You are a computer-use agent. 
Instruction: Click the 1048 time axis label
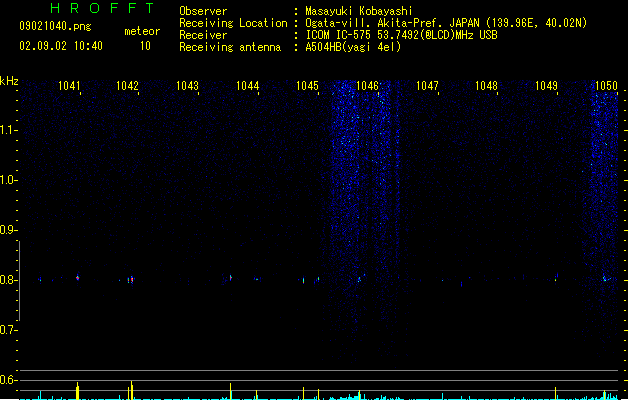point(486,86)
